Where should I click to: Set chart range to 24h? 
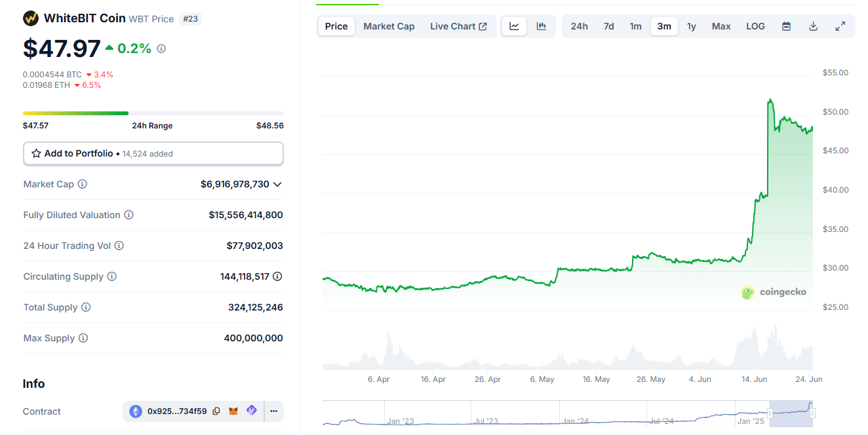(x=580, y=26)
